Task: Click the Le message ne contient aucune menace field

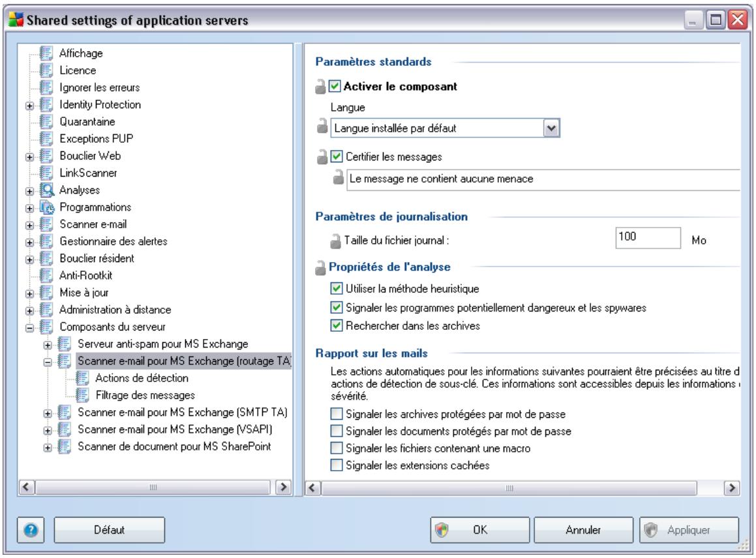Action: click(x=543, y=179)
